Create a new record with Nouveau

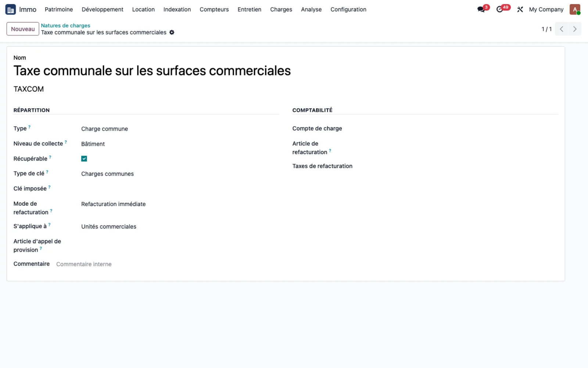pyautogui.click(x=23, y=29)
